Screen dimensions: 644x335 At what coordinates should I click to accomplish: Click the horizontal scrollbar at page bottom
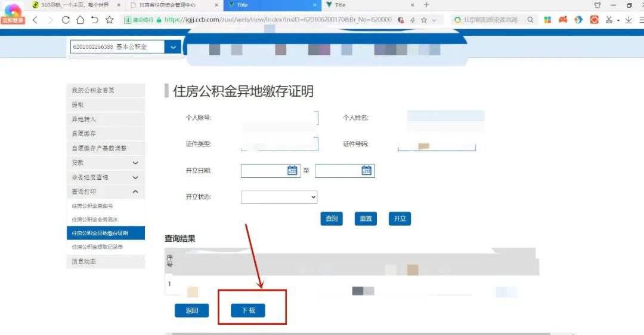[x=361, y=334]
